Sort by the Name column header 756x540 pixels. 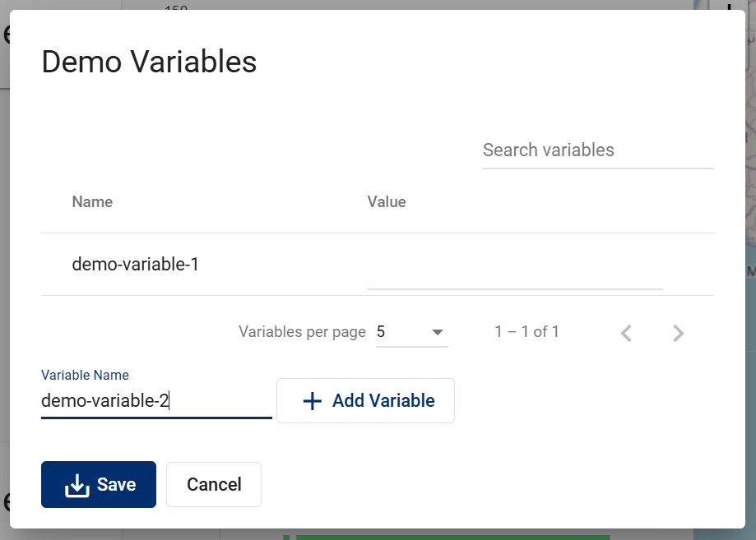[92, 202]
